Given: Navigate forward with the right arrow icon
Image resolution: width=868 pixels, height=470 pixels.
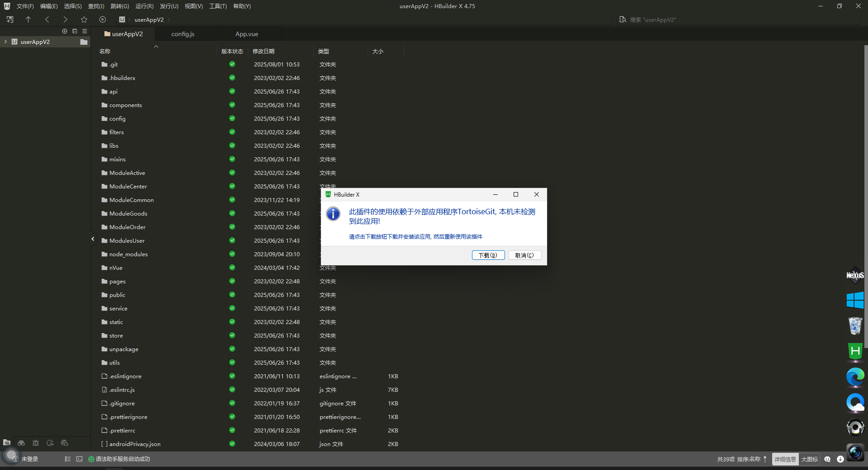Looking at the screenshot, I should 66,19.
